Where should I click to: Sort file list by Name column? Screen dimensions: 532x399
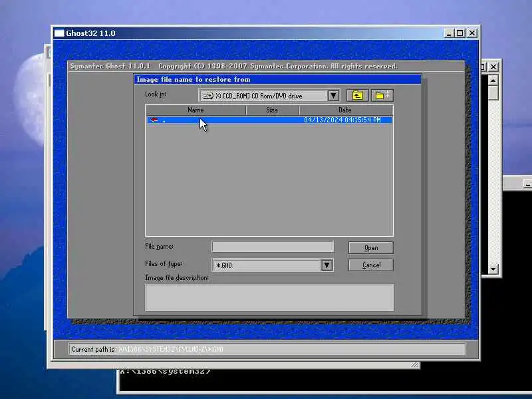click(196, 110)
